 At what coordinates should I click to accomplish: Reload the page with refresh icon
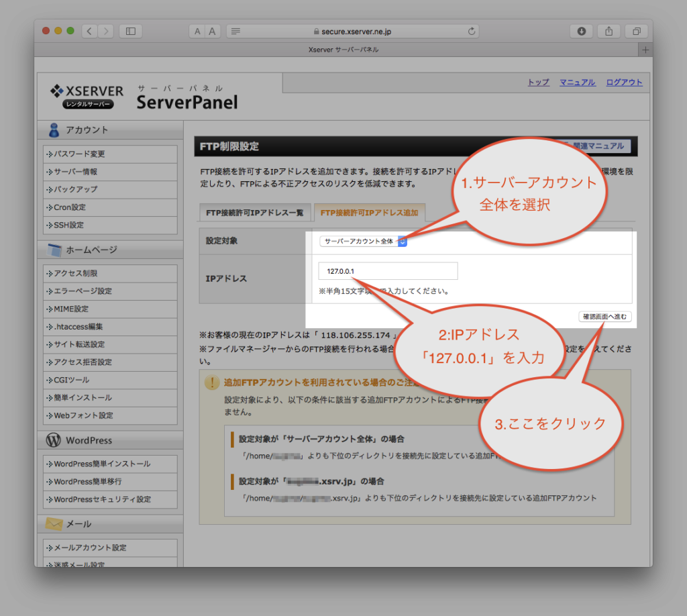click(472, 31)
